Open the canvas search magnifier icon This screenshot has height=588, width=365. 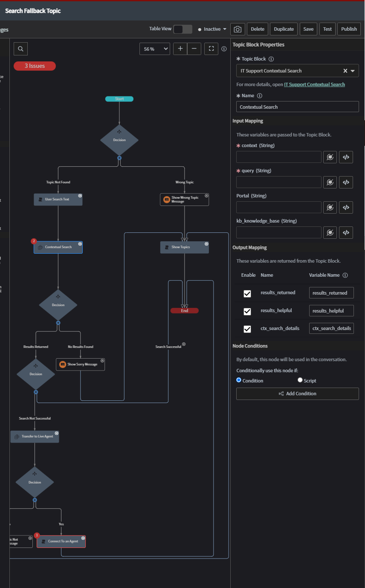pos(20,49)
